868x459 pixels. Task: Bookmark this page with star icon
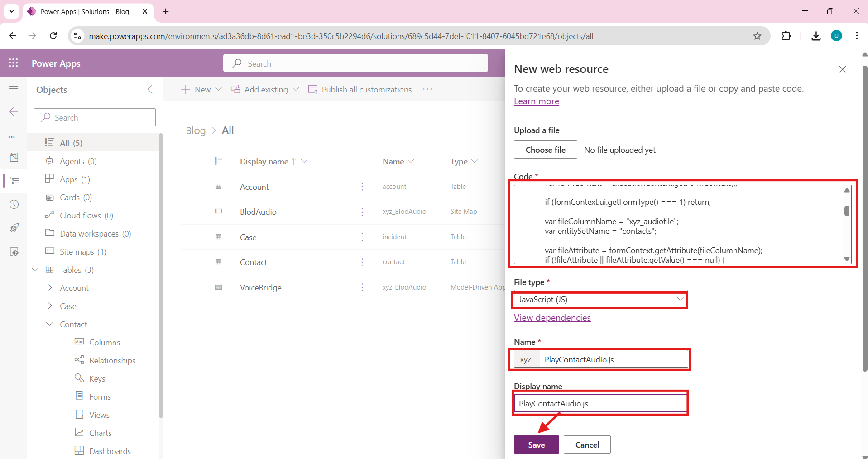[x=757, y=36]
